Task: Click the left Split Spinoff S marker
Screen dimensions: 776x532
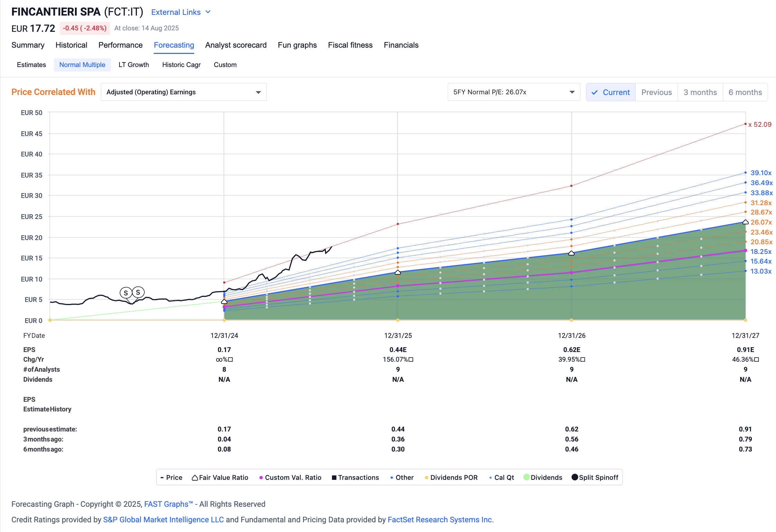Action: point(126,293)
